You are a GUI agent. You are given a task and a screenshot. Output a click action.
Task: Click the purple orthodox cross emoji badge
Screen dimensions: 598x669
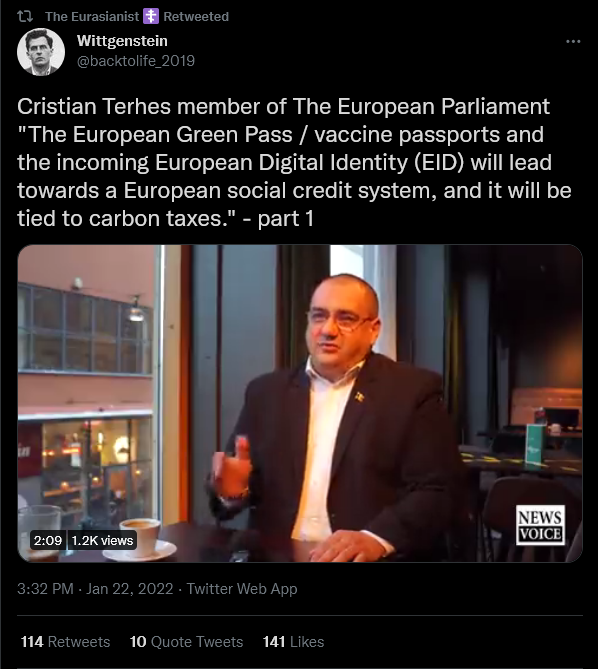(x=151, y=16)
